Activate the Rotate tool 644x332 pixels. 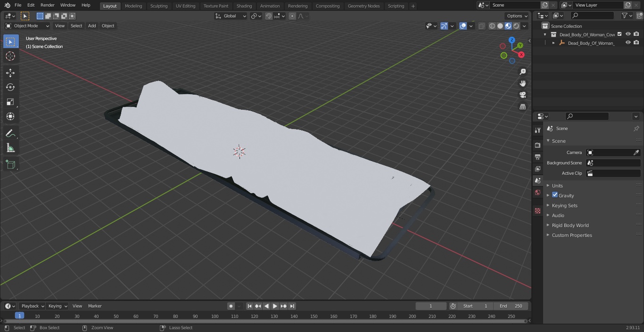click(x=10, y=87)
